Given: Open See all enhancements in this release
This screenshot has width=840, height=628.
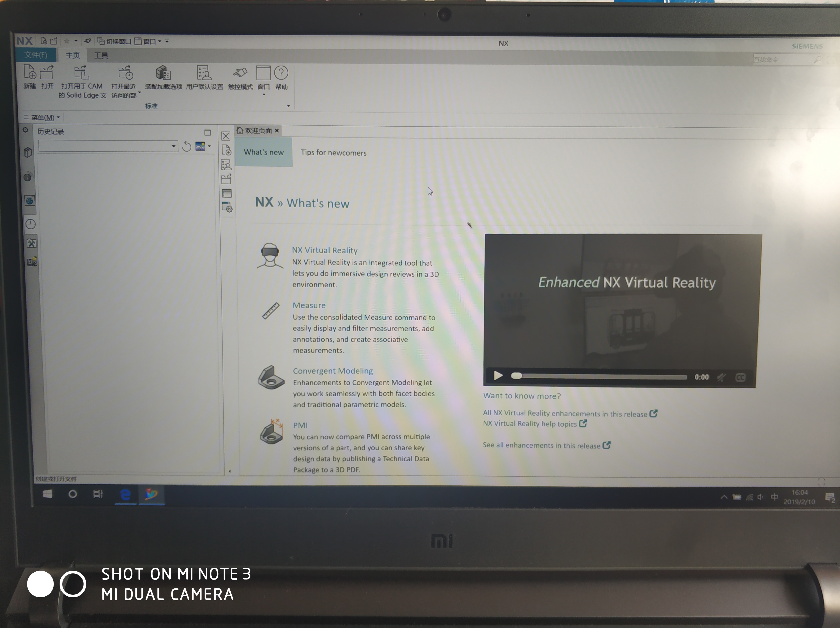Looking at the screenshot, I should click(546, 445).
